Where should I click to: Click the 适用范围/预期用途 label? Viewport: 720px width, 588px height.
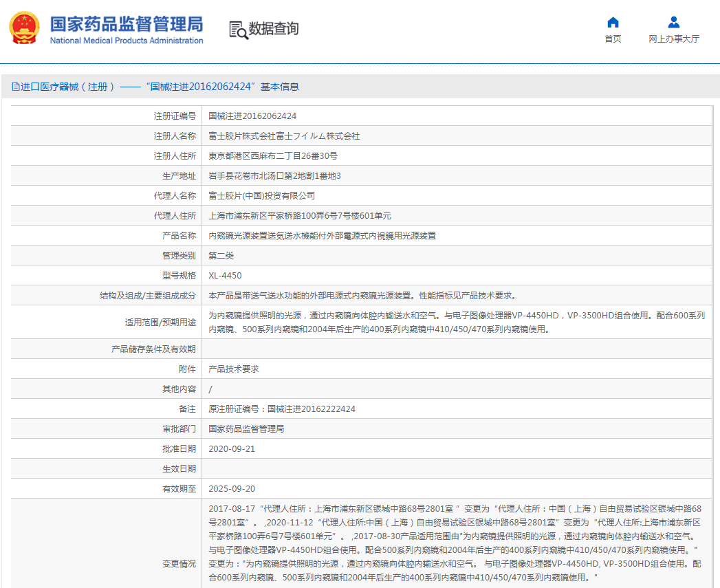(161, 322)
